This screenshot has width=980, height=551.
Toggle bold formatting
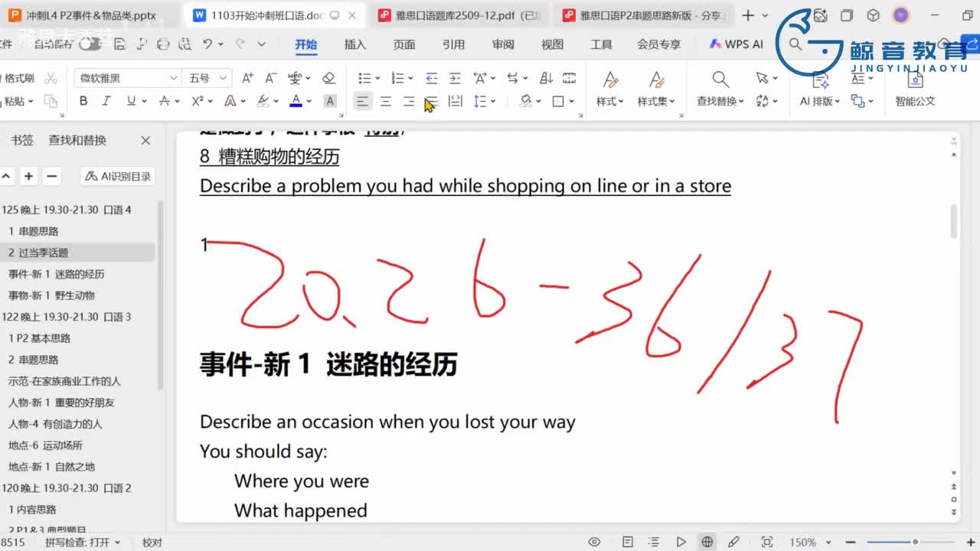point(83,101)
